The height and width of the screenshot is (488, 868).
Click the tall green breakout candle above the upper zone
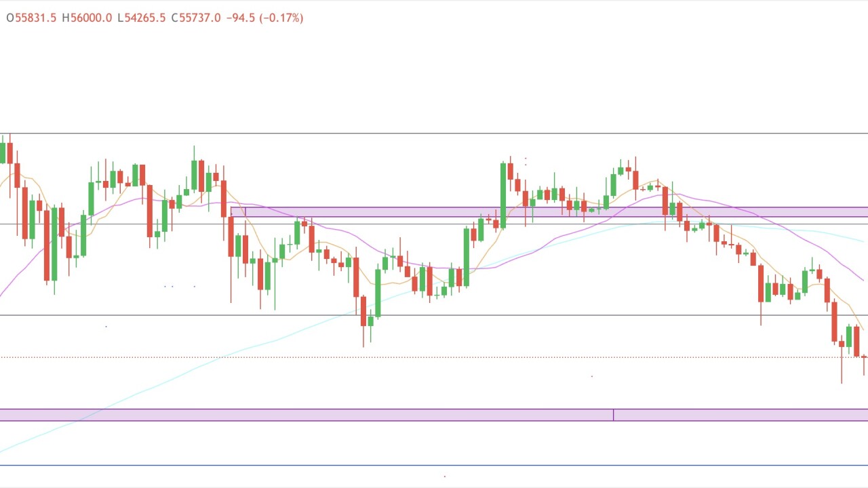tap(502, 193)
